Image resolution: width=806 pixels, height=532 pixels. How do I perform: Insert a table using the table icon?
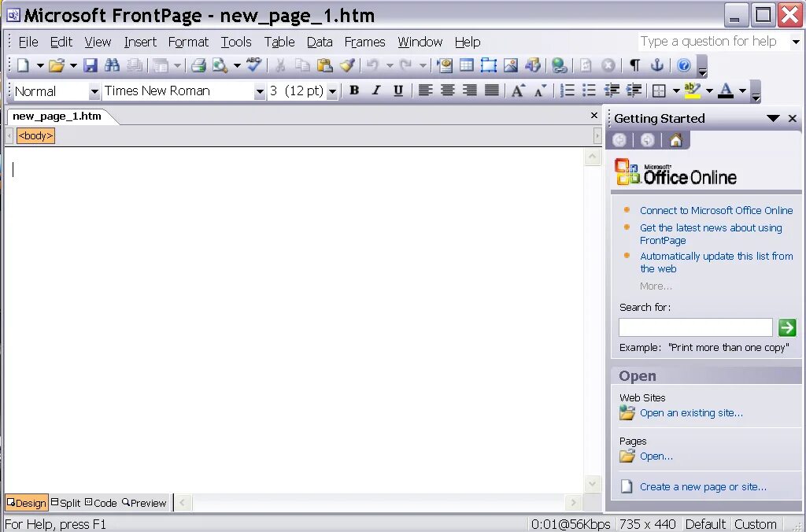point(466,65)
